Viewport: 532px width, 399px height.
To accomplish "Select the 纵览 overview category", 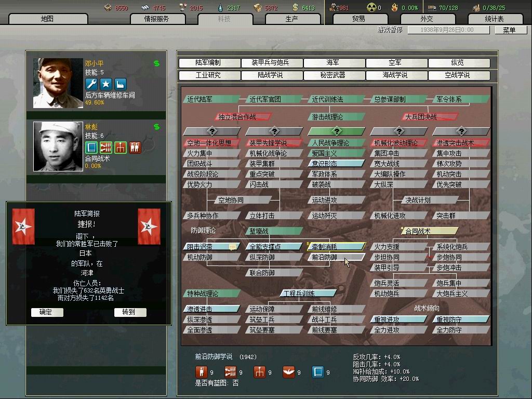I will tap(459, 63).
